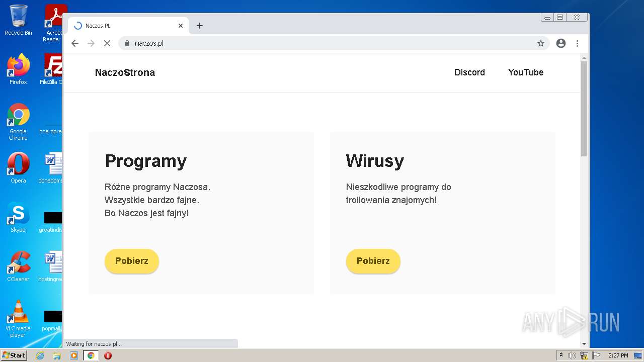This screenshot has height=362, width=644.
Task: Stop loading the page with the X button
Action: (x=107, y=43)
